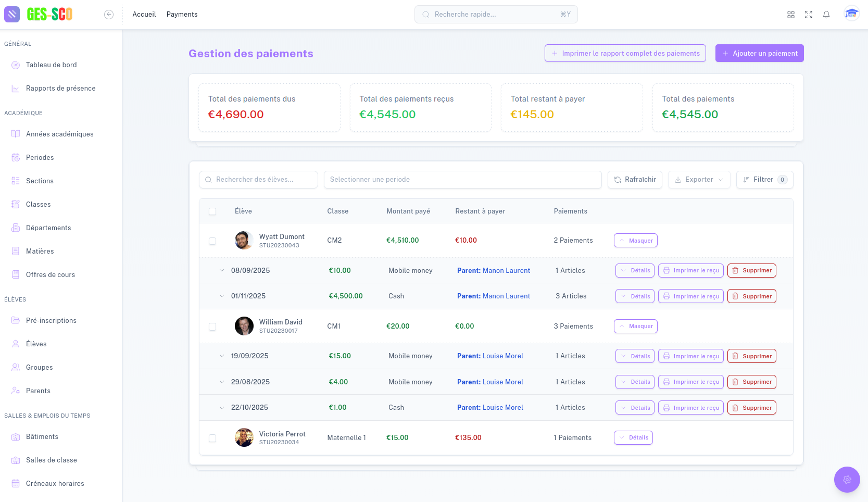
Task: Switch to the Payments menu item
Action: coord(182,14)
